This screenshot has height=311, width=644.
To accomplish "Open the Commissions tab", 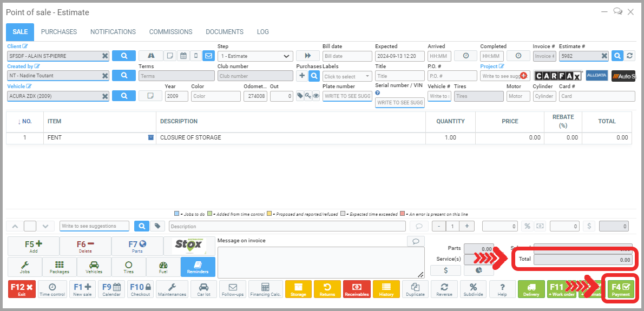I will point(170,32).
